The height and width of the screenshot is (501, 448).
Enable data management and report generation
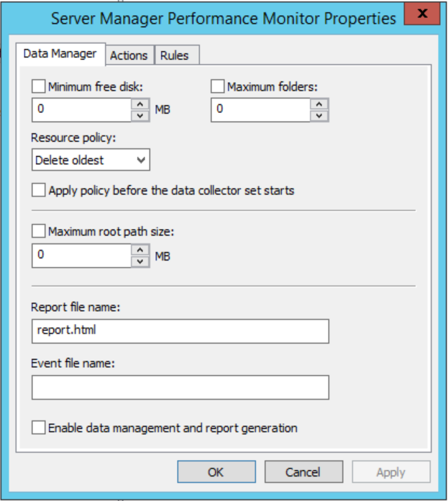coord(39,428)
